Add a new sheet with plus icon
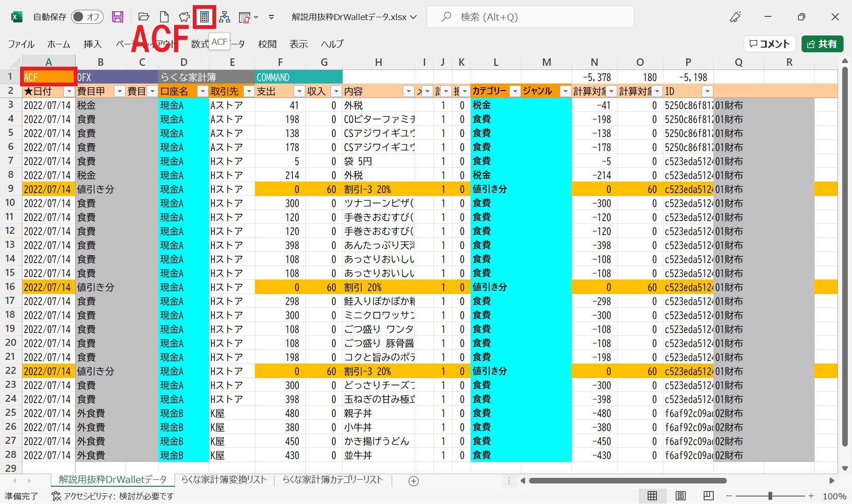 click(x=414, y=481)
